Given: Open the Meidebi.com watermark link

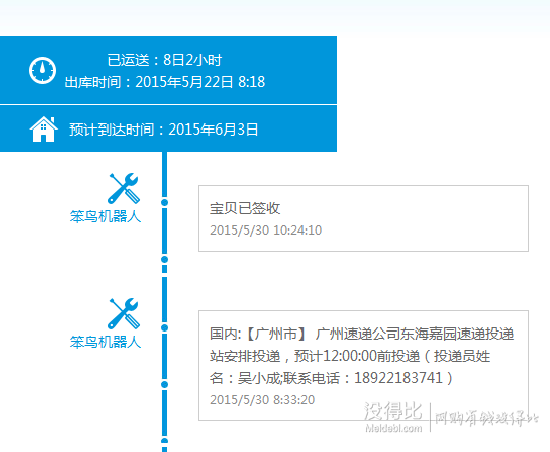Looking at the screenshot, I should 394,428.
